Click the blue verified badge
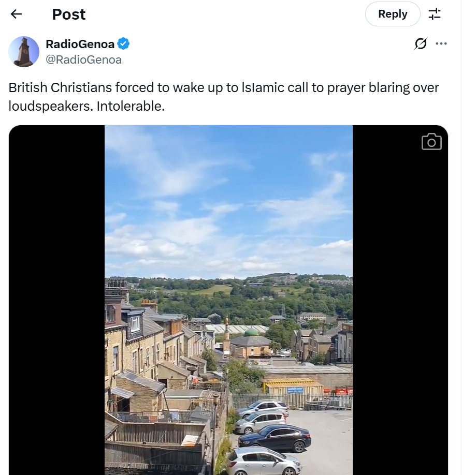 (x=123, y=44)
